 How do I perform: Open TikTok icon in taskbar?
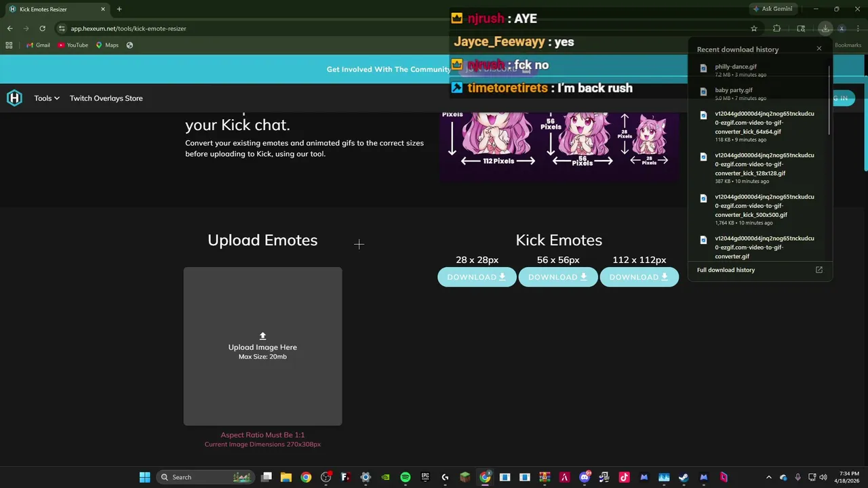624,477
